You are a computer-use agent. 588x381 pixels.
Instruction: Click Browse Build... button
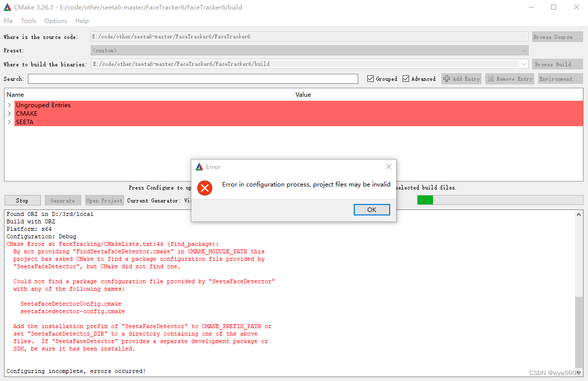coord(558,64)
